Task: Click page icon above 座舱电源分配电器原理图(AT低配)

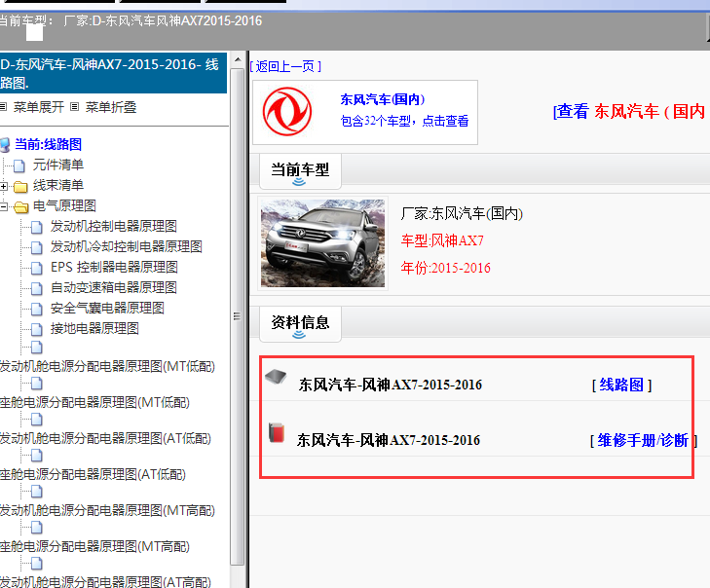Action: (37, 456)
